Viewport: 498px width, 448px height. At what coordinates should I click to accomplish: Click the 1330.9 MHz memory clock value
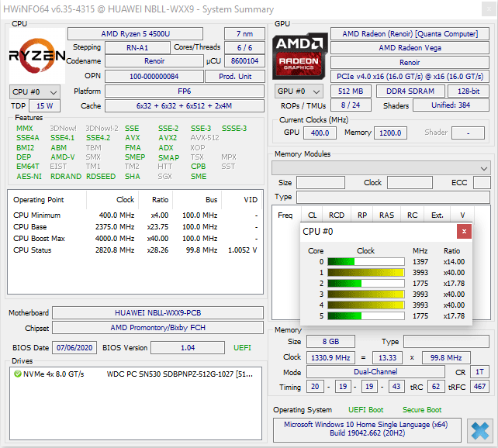pos(330,358)
